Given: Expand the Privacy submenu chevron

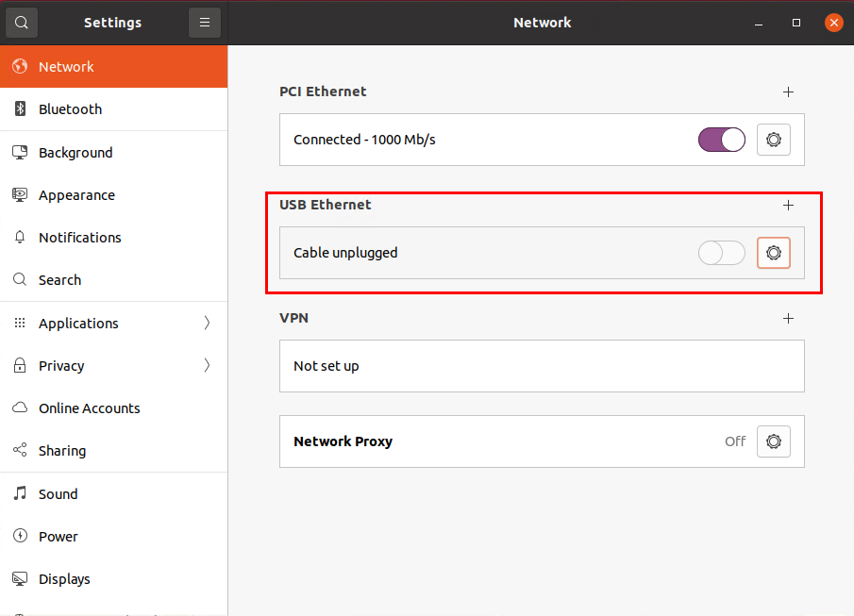Looking at the screenshot, I should [207, 365].
